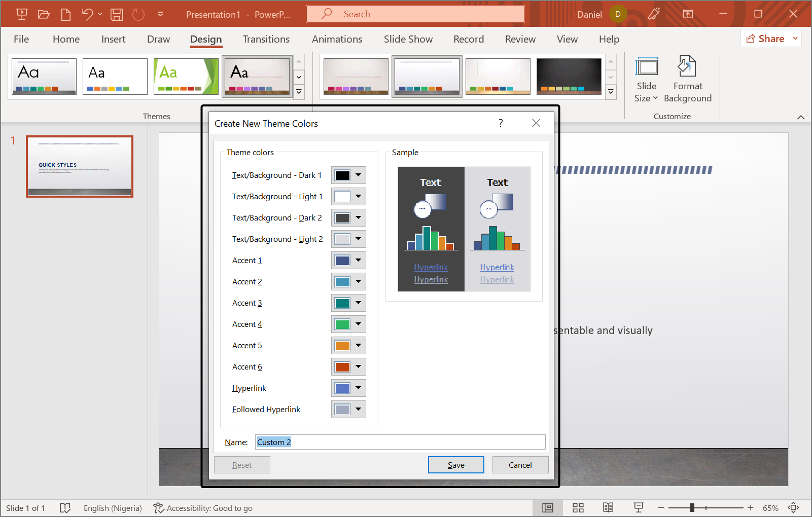Start Slide Show from status bar icon
The image size is (812, 517).
pos(639,508)
